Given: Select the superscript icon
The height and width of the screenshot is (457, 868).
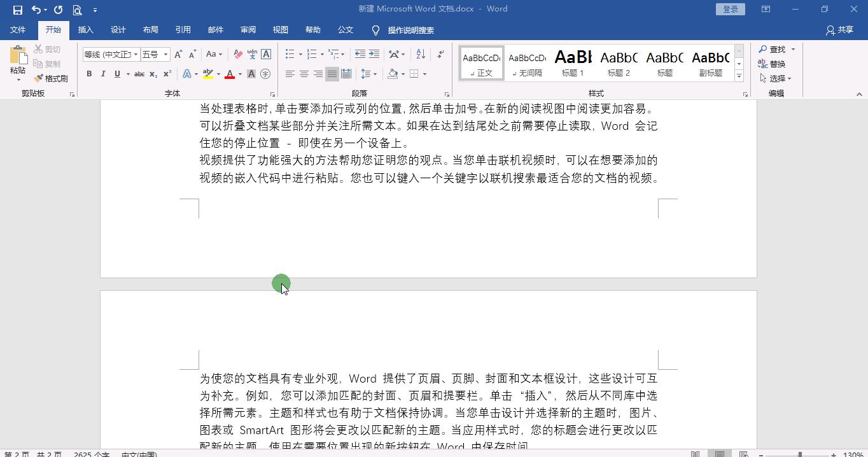Looking at the screenshot, I should point(166,74).
